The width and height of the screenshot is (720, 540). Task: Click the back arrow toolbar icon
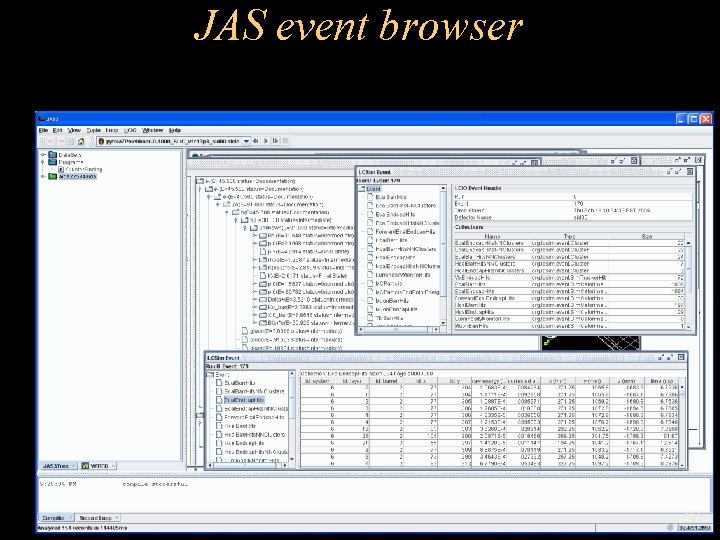click(x=51, y=141)
